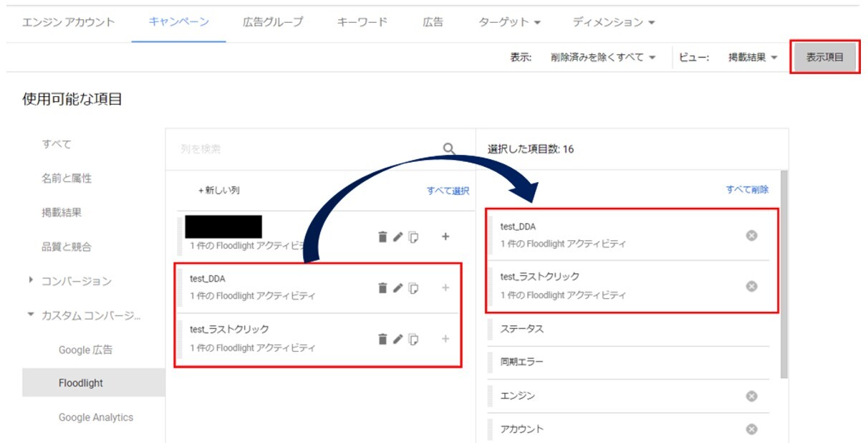Open the 削除済みを除くすべて display dropdown

tap(603, 57)
